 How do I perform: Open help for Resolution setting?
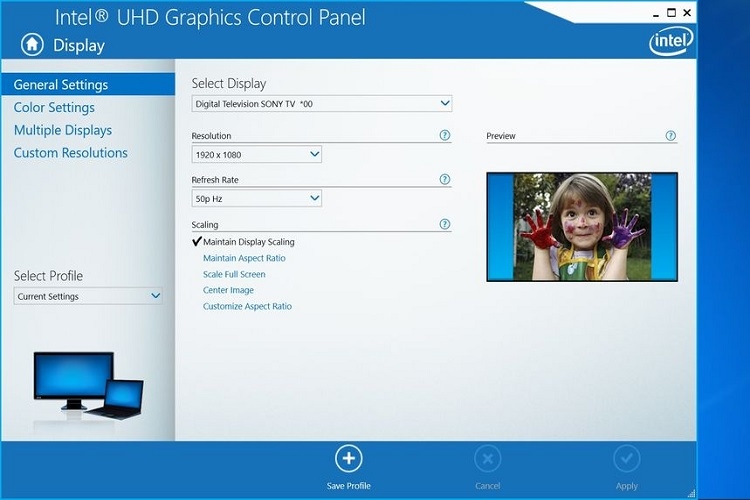point(445,135)
